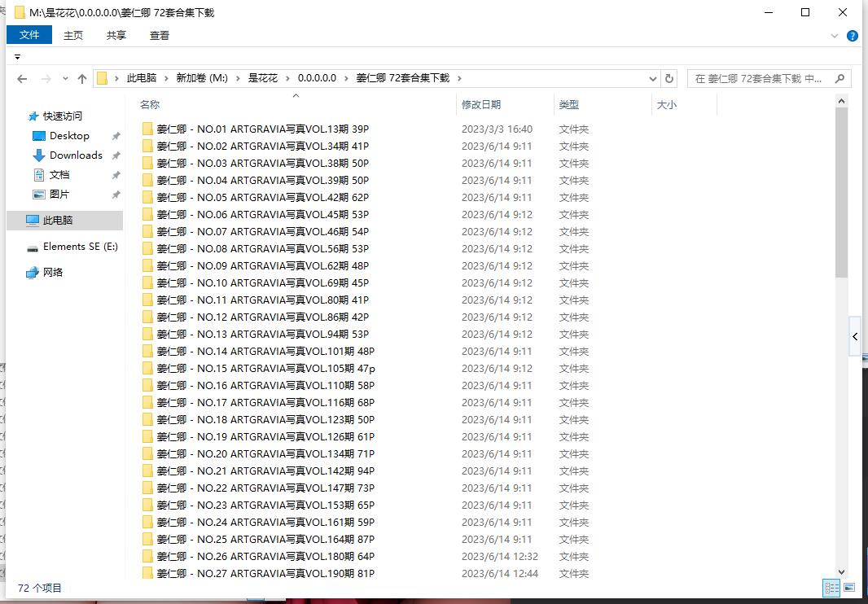Select Elements SE (E:) drive
Screen dimensions: 868x604
pos(81,247)
